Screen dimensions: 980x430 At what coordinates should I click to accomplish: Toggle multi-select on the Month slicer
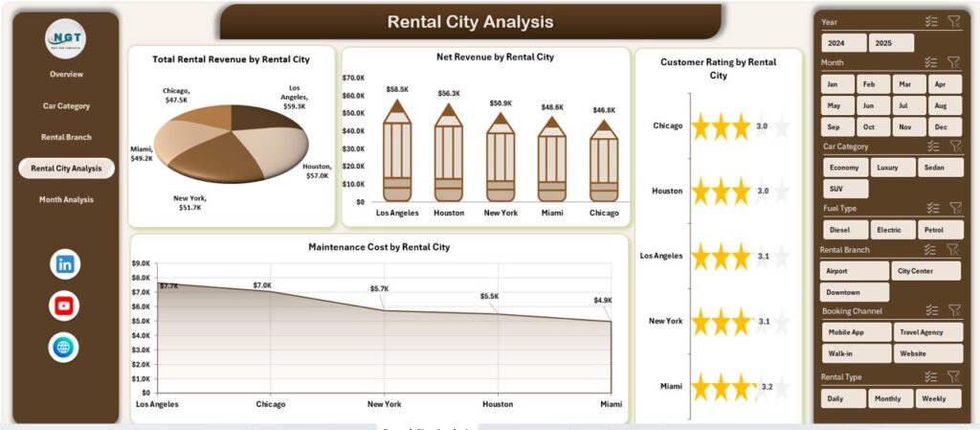pos(931,62)
